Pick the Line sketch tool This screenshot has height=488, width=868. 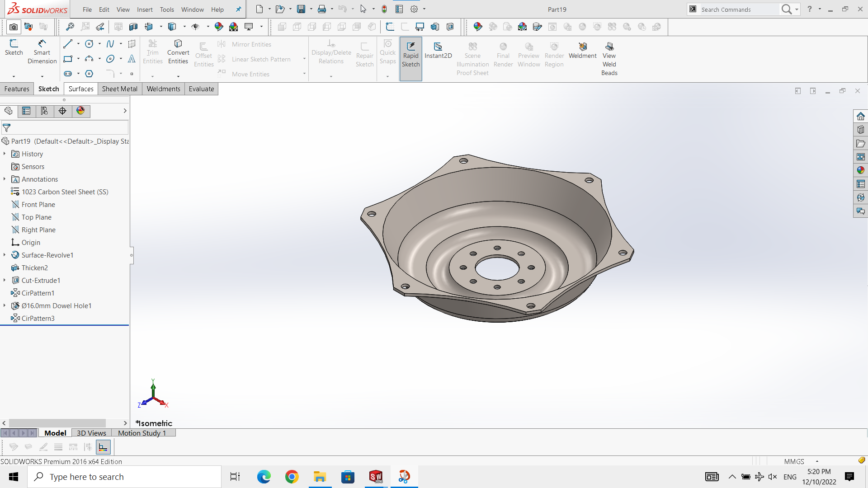point(68,44)
